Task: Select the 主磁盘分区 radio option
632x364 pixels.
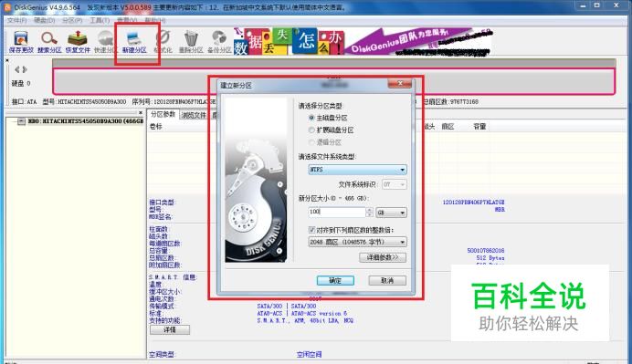Action: click(x=311, y=118)
